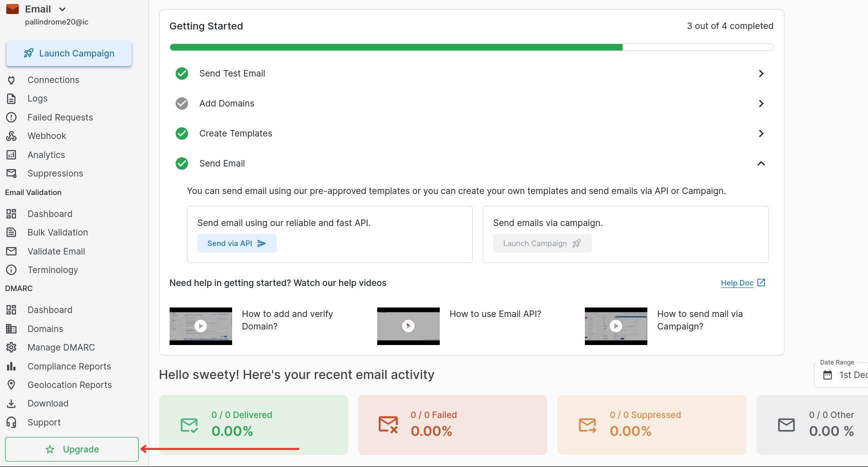The width and height of the screenshot is (868, 467).
Task: Click the Geolocation Reports pin icon
Action: (11, 385)
